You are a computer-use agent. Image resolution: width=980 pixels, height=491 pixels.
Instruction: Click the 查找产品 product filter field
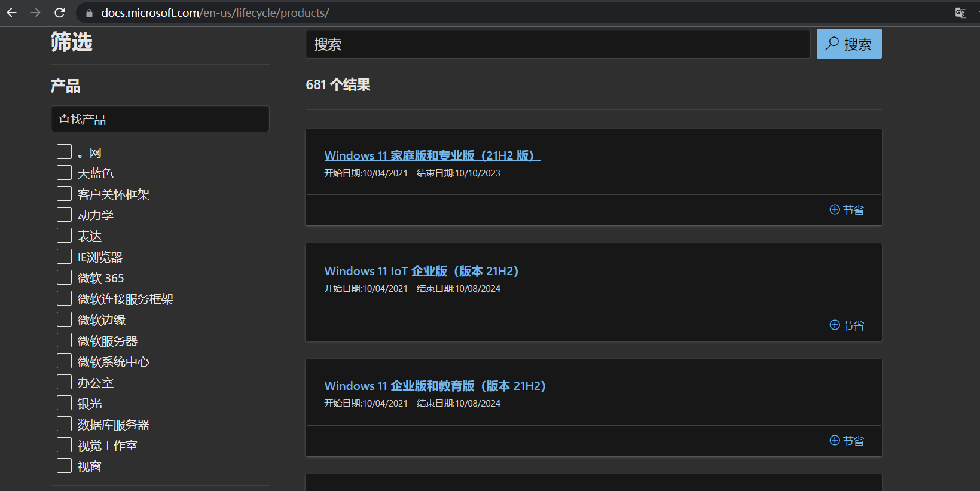[x=160, y=119]
